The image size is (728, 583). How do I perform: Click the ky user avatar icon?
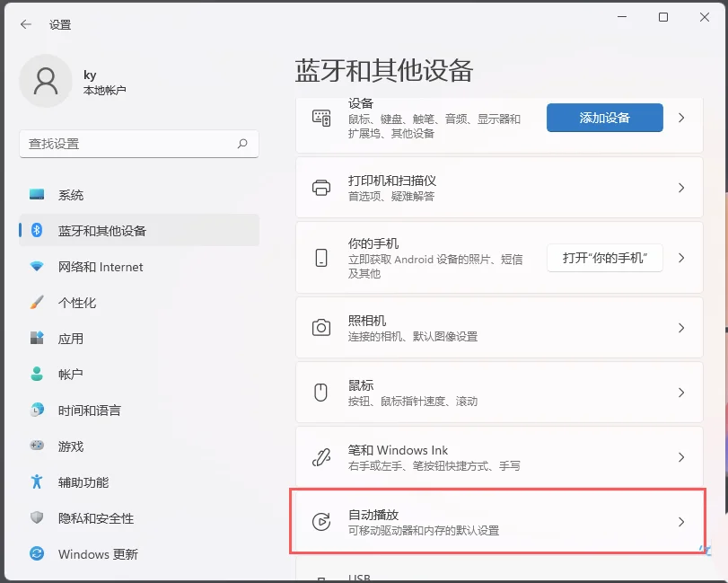tap(46, 81)
